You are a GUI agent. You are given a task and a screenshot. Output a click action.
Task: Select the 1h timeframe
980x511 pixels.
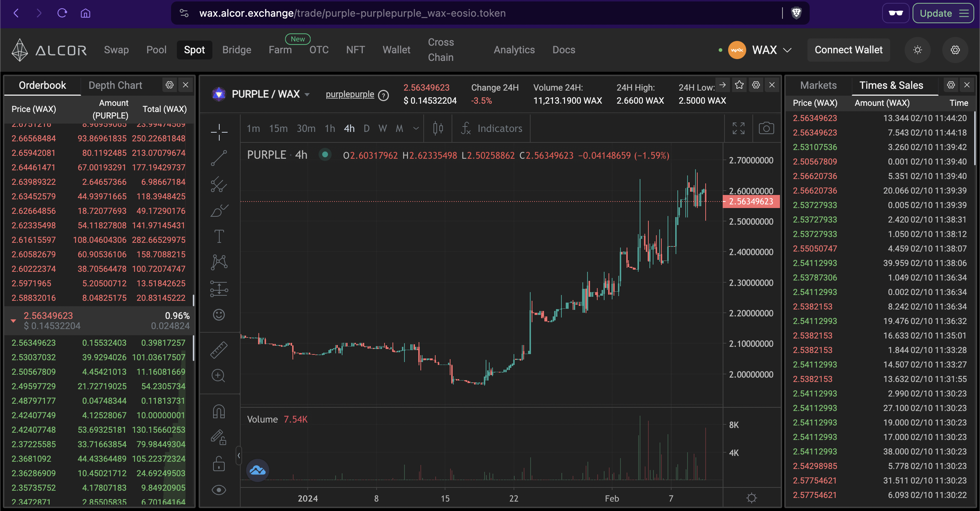click(330, 129)
